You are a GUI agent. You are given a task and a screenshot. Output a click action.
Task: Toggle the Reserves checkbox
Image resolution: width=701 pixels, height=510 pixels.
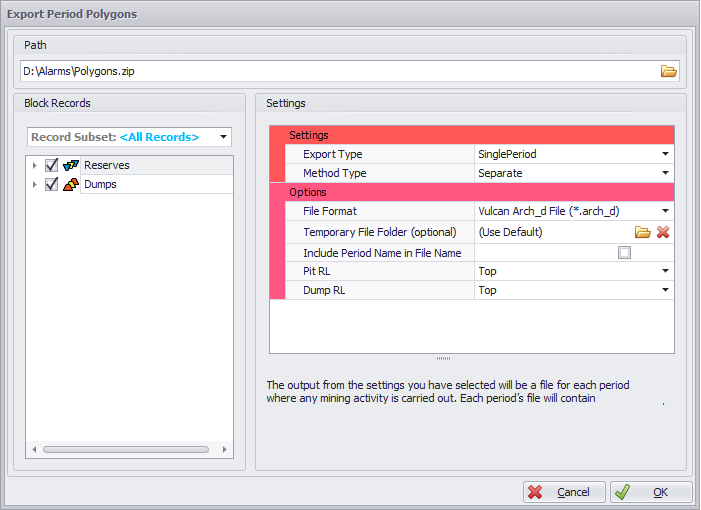point(51,165)
